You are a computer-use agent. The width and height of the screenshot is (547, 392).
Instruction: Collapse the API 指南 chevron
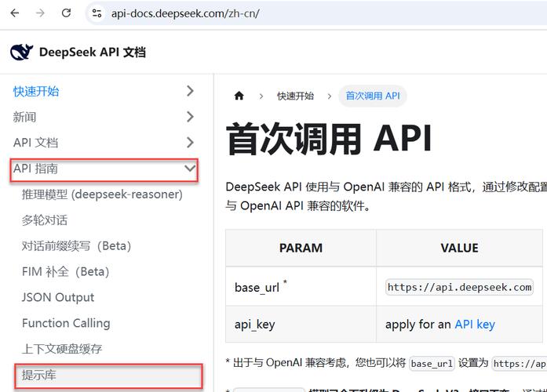[190, 169]
